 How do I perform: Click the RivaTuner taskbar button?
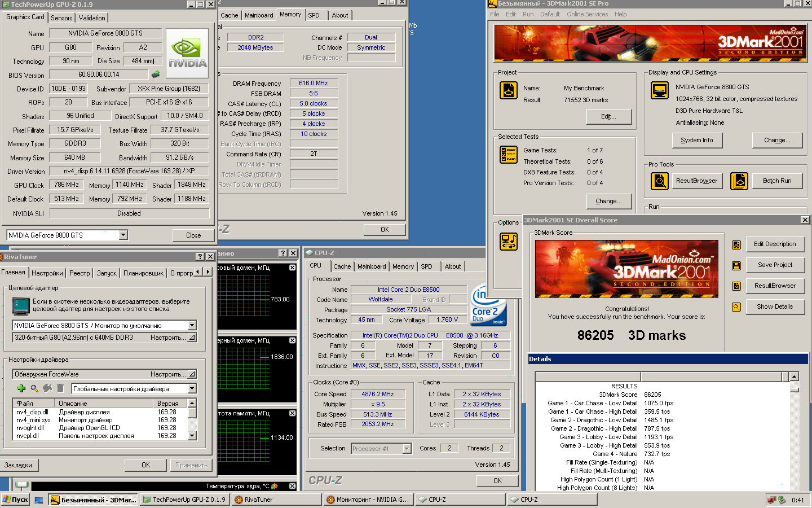[x=276, y=500]
